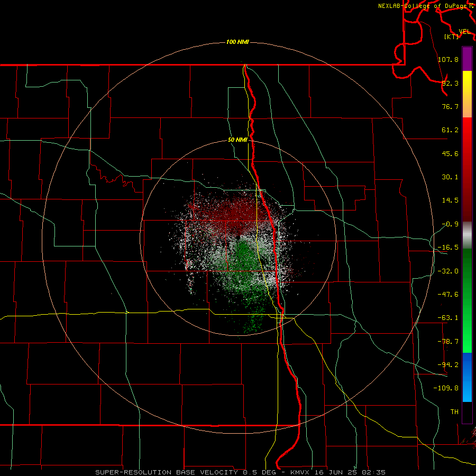Click the 30.1 scale value
This screenshot has width=476, height=476.
pos(450,177)
